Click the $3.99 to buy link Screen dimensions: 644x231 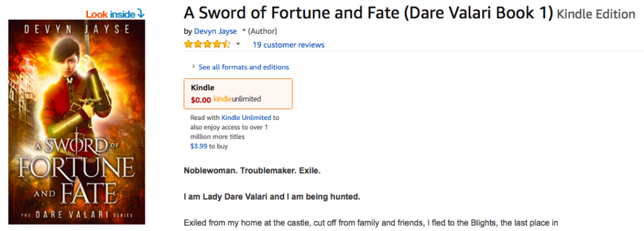tap(209, 146)
